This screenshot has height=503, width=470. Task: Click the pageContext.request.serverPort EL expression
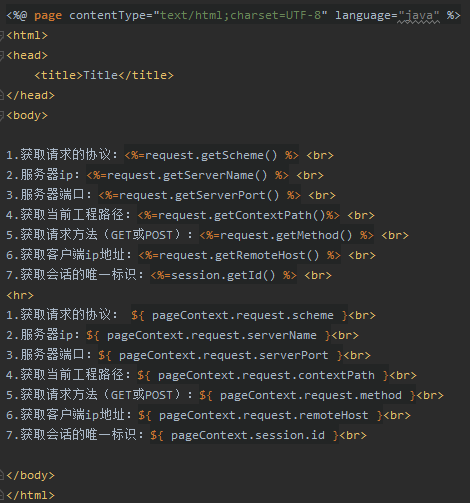point(220,355)
